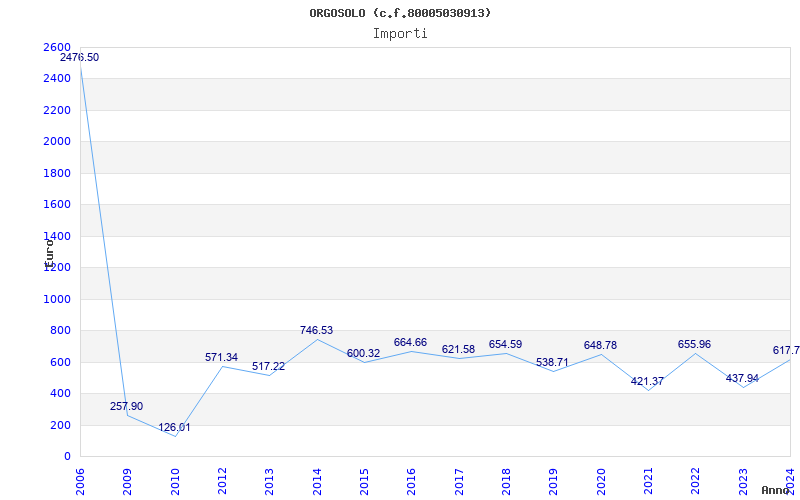This screenshot has width=800, height=500.
Task: Select the 437.94 data label
Action: coord(742,378)
